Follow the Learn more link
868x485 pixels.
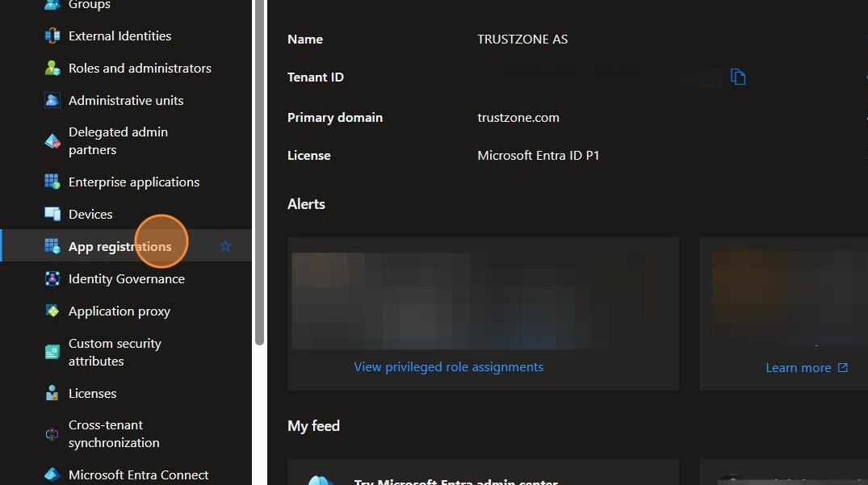tap(799, 368)
